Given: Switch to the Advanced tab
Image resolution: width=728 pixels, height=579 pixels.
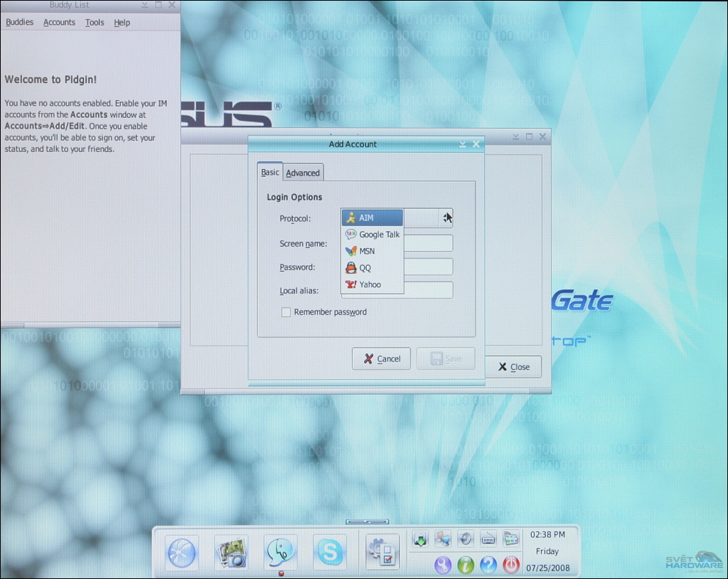Looking at the screenshot, I should pyautogui.click(x=303, y=172).
